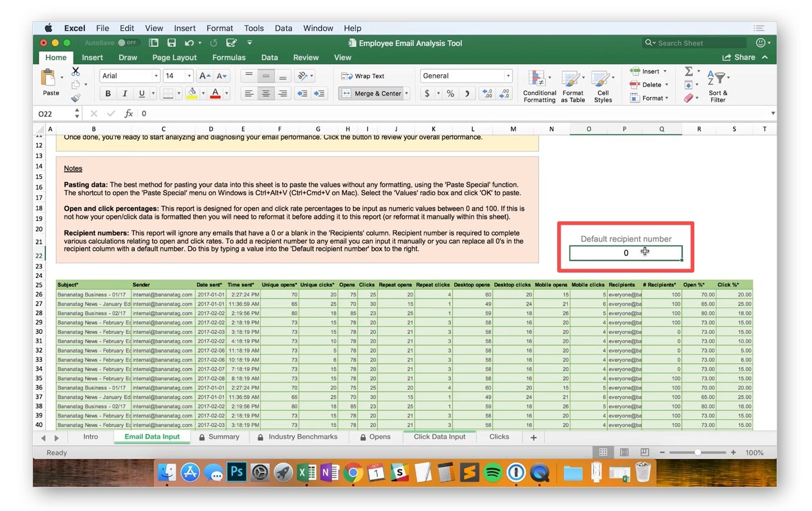Click the Top Align icon
Image resolution: width=812 pixels, height=511 pixels.
point(249,76)
